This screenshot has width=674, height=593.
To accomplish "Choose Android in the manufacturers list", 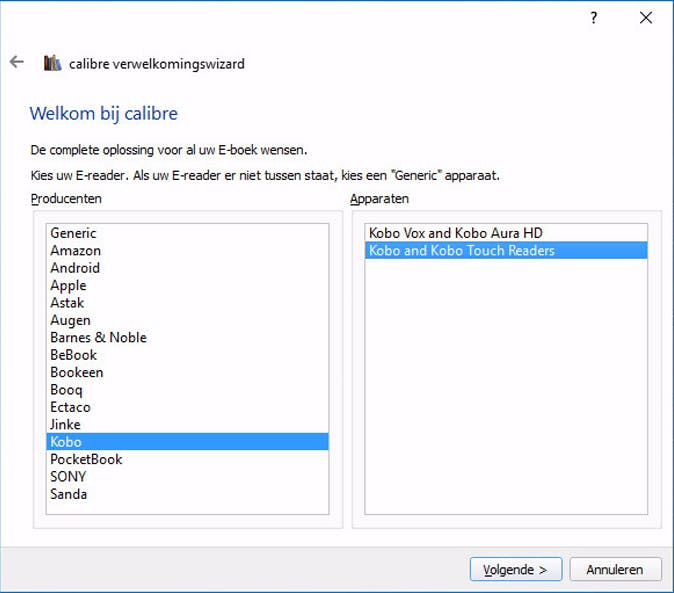I will [x=187, y=268].
